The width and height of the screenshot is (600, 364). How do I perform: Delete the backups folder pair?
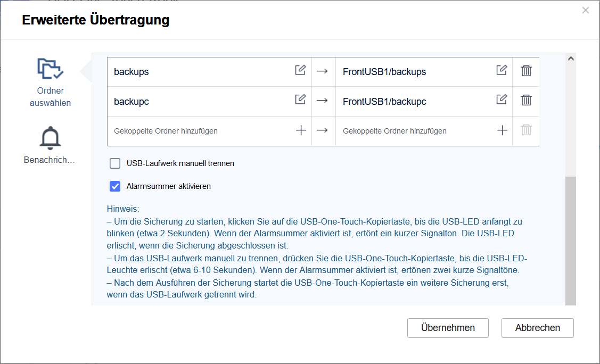tap(526, 71)
